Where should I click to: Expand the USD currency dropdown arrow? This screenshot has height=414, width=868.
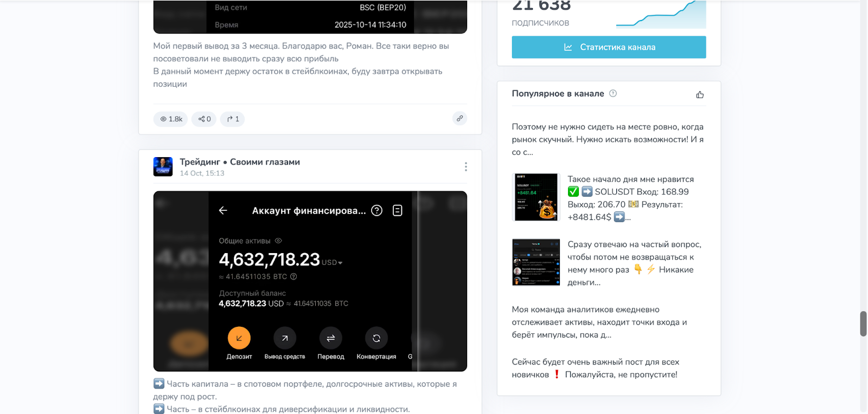point(340,263)
